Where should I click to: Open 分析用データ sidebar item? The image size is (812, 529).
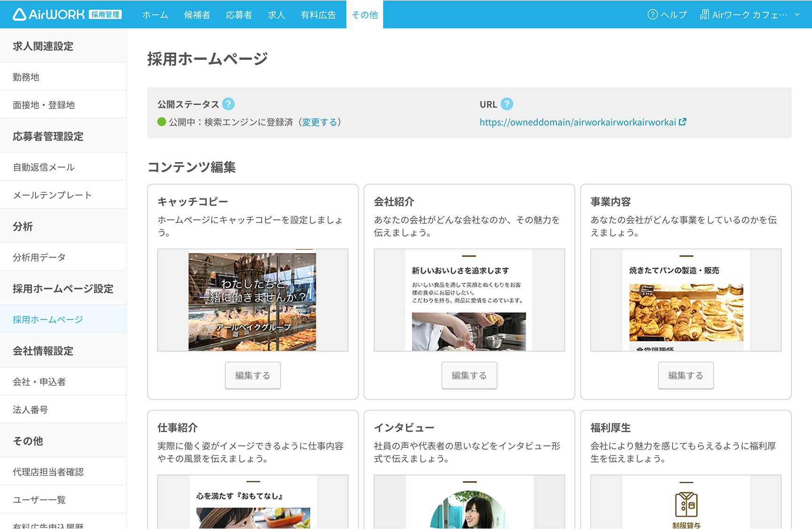(x=63, y=257)
